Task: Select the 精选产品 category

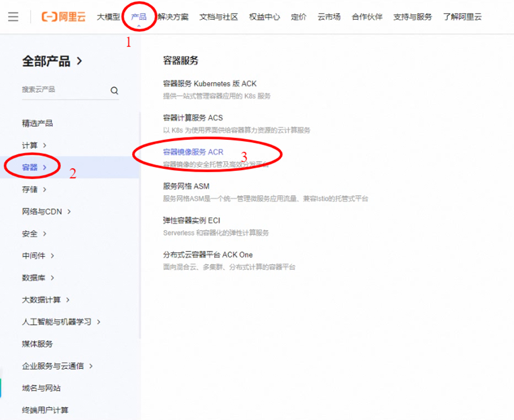Action: (37, 123)
